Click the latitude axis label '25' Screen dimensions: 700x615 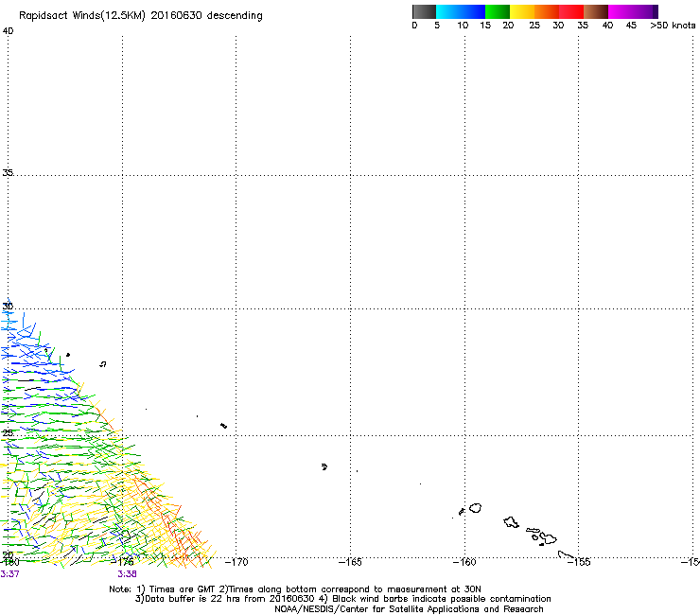pyautogui.click(x=8, y=432)
